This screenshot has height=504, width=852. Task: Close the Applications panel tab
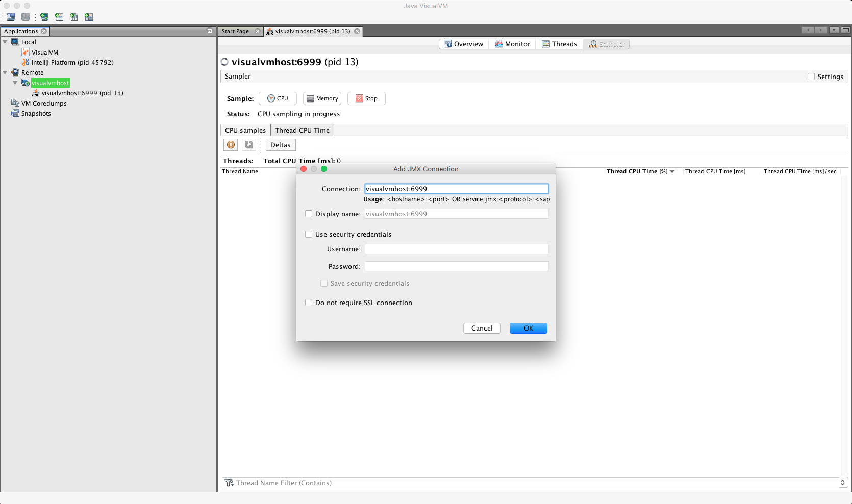coord(44,31)
